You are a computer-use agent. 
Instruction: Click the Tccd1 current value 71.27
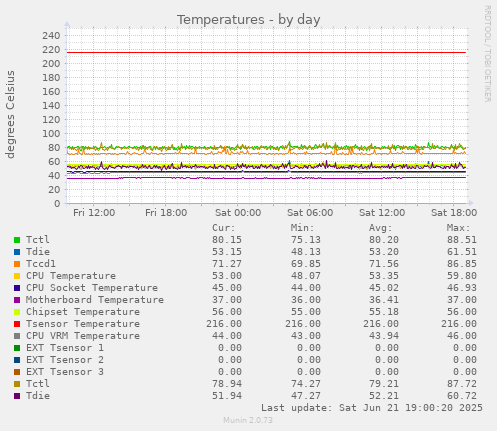[x=227, y=264]
